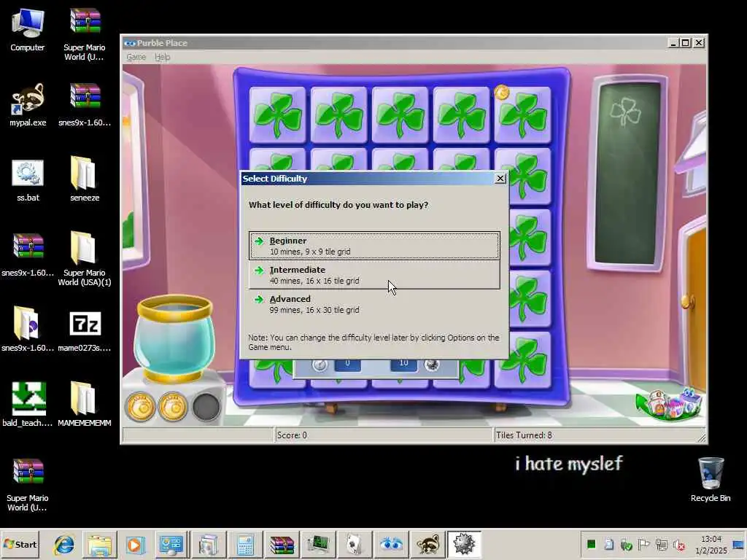747x560 pixels.
Task: Flip the fourth shamrock tile in top row
Action: coord(461,114)
